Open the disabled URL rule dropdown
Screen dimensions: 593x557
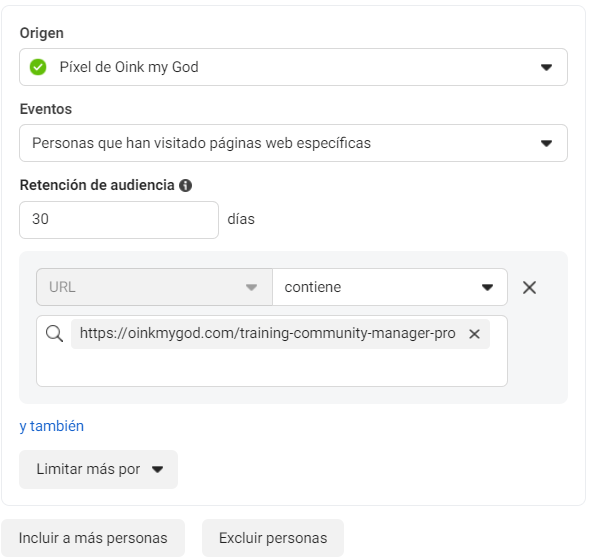click(x=154, y=287)
